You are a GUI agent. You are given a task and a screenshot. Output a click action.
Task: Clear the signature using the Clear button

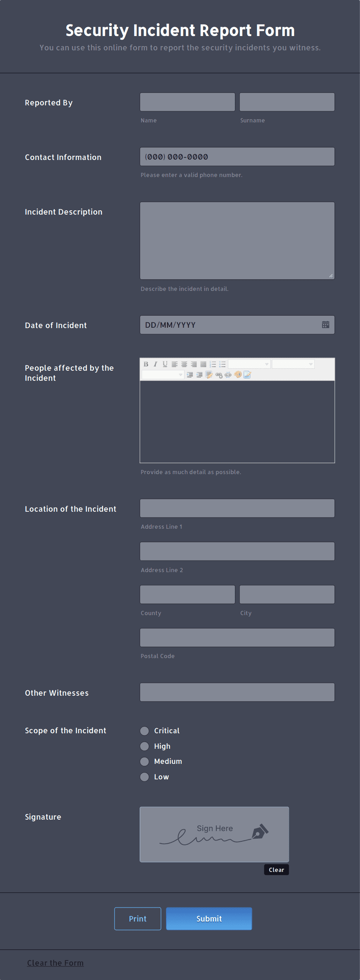pyautogui.click(x=276, y=870)
